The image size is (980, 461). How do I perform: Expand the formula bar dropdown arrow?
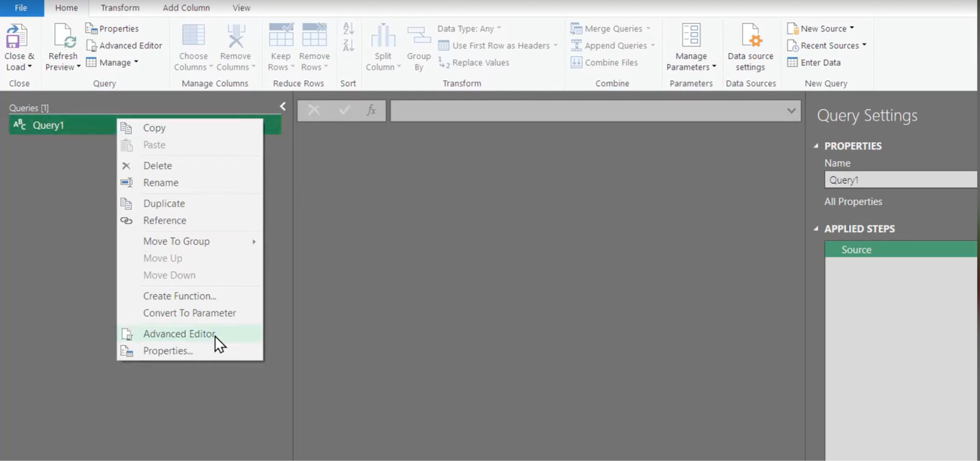[x=791, y=111]
